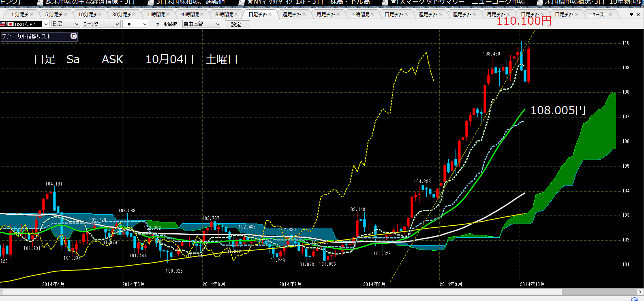Click the scrollbar right arrow

pyautogui.click(x=640, y=292)
